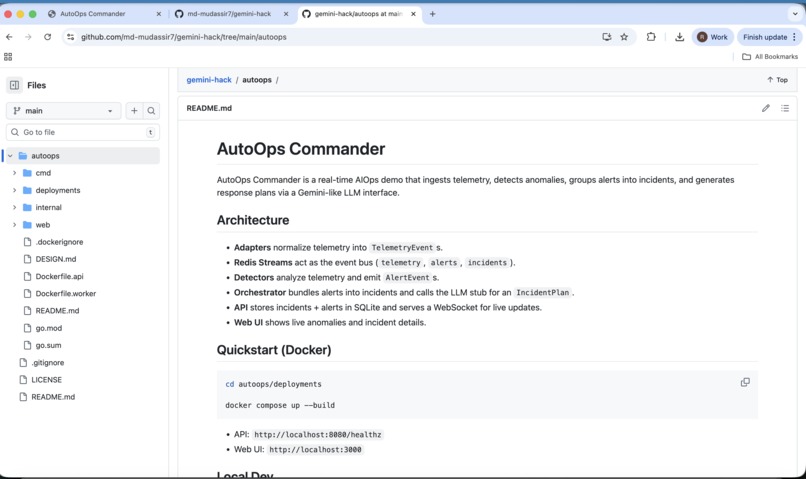Select the autoops folder in tree
This screenshot has height=479, width=806.
(45, 156)
